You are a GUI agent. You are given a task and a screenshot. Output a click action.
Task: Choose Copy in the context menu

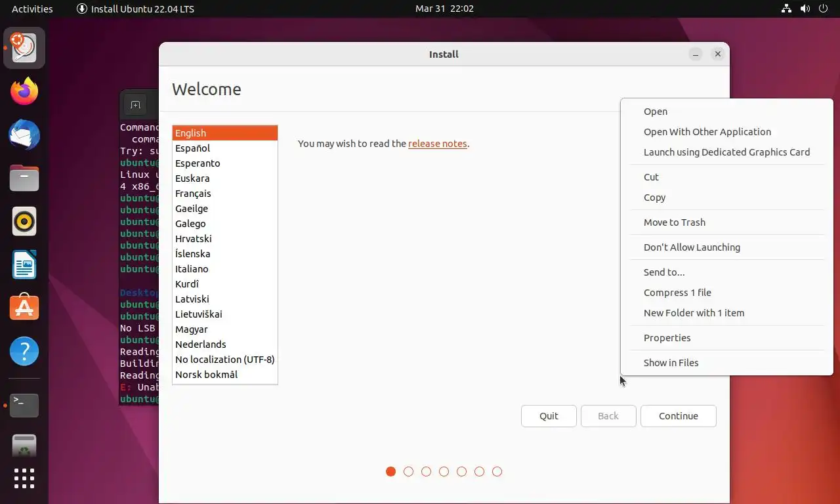[726, 198]
